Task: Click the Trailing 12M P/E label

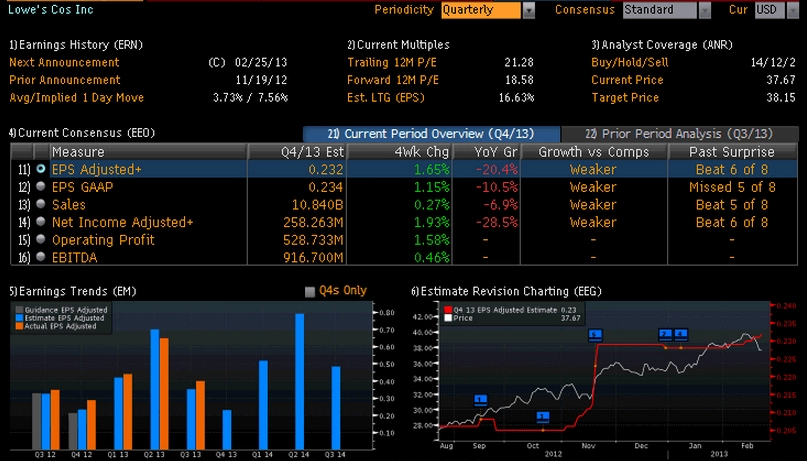Action: pos(393,62)
